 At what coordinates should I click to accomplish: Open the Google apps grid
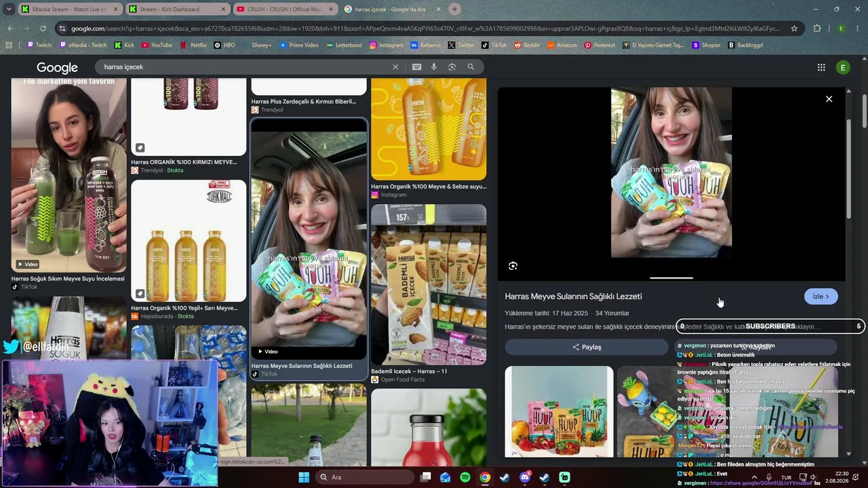pos(821,67)
